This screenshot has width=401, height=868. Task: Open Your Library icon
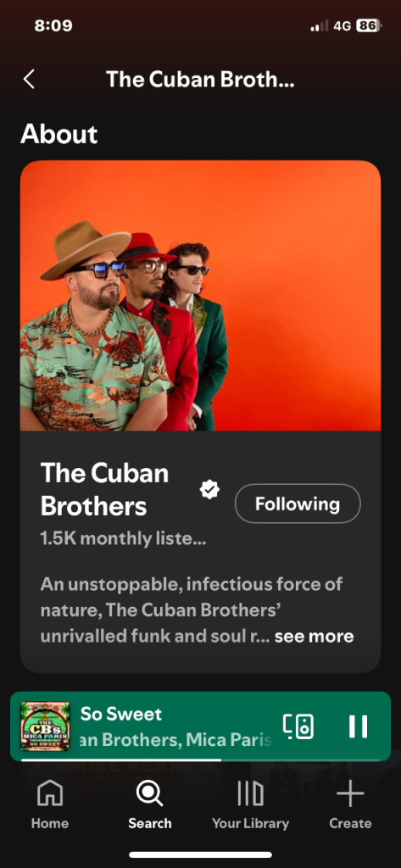(x=250, y=793)
